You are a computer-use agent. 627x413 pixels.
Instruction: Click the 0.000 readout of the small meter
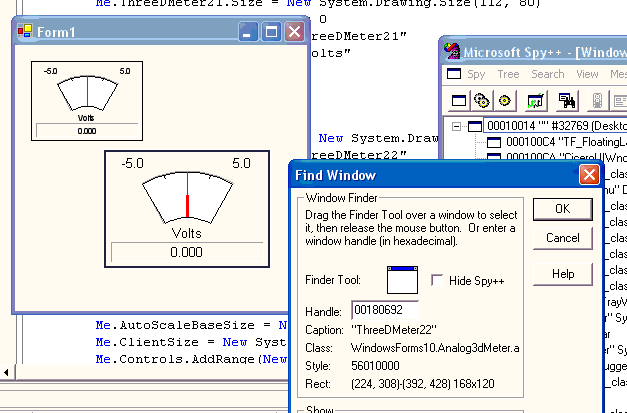(x=87, y=131)
